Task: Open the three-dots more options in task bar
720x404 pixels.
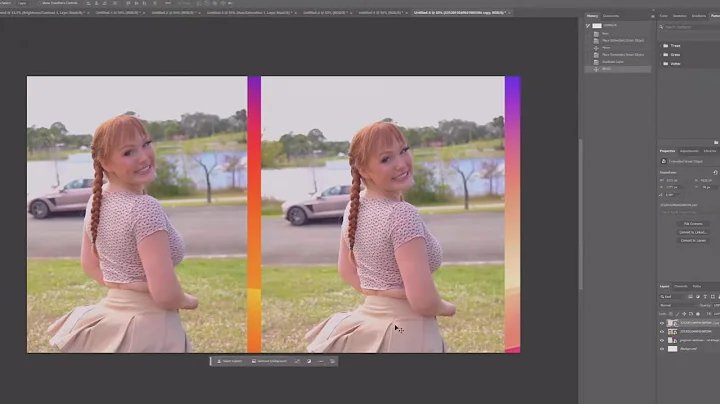Action: (321, 361)
